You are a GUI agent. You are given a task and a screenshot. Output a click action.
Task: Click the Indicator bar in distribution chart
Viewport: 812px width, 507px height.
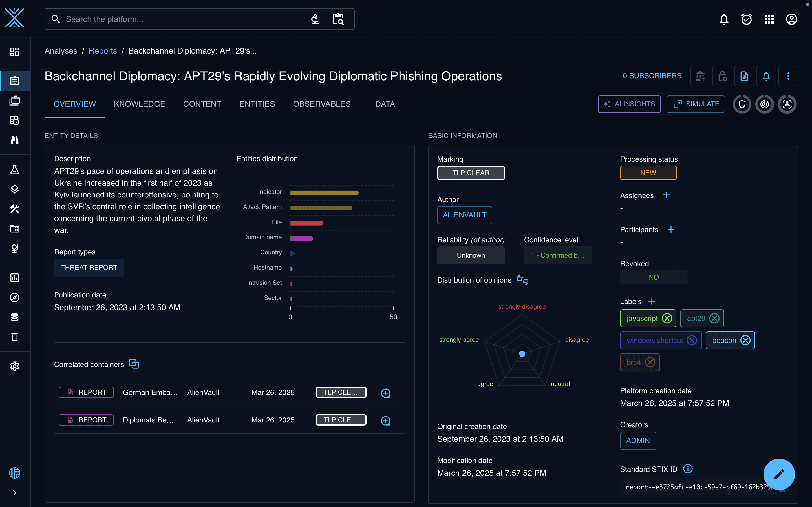click(324, 193)
